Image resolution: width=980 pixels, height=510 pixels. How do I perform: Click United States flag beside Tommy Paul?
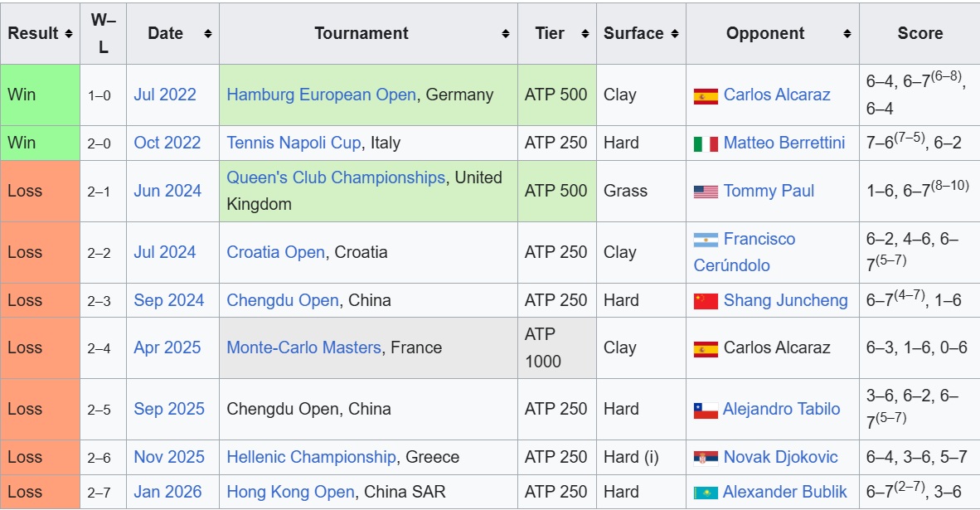[706, 192]
